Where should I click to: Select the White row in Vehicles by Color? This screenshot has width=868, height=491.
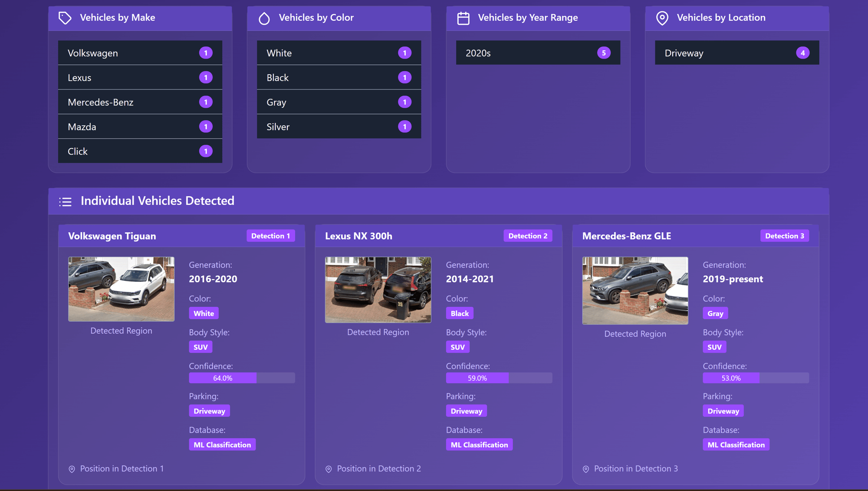tap(339, 53)
